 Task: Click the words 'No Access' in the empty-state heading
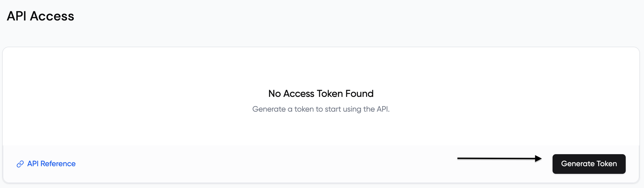click(x=291, y=94)
